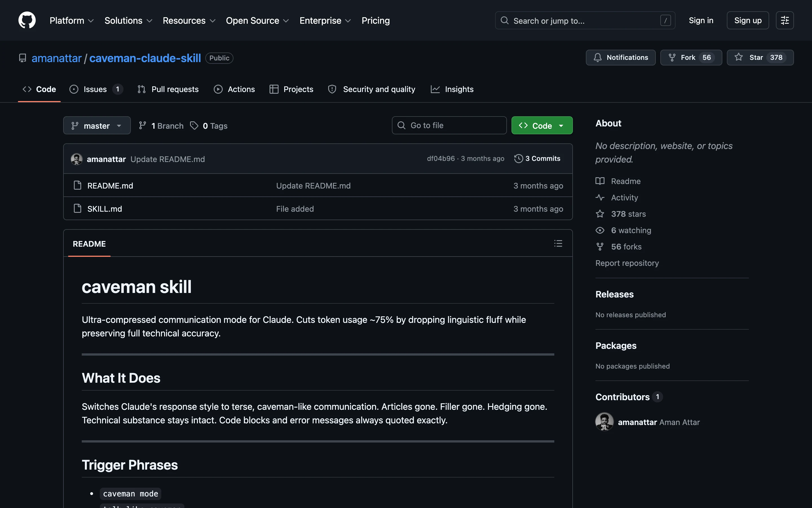Click the bell icon in Notifications
The image size is (812, 508).
pos(598,58)
